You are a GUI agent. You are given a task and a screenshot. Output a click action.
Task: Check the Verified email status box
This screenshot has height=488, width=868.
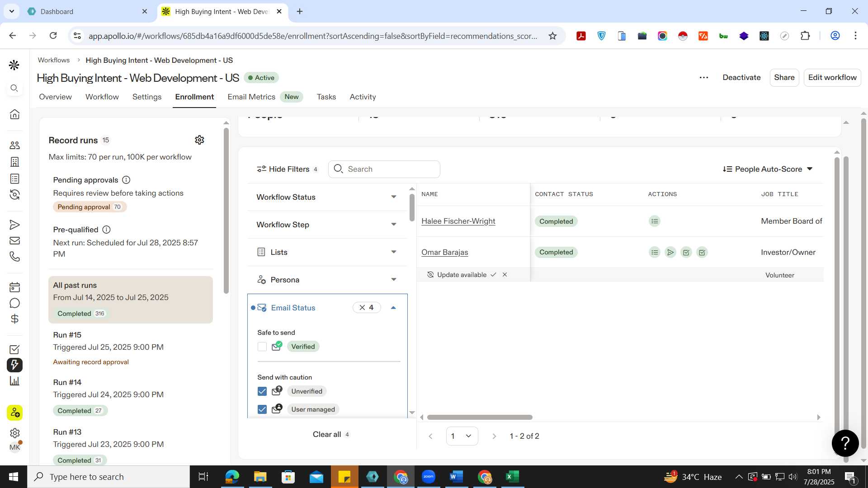(262, 347)
